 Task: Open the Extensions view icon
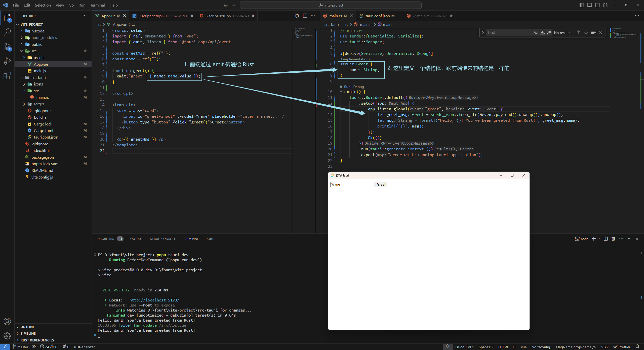coord(7,76)
